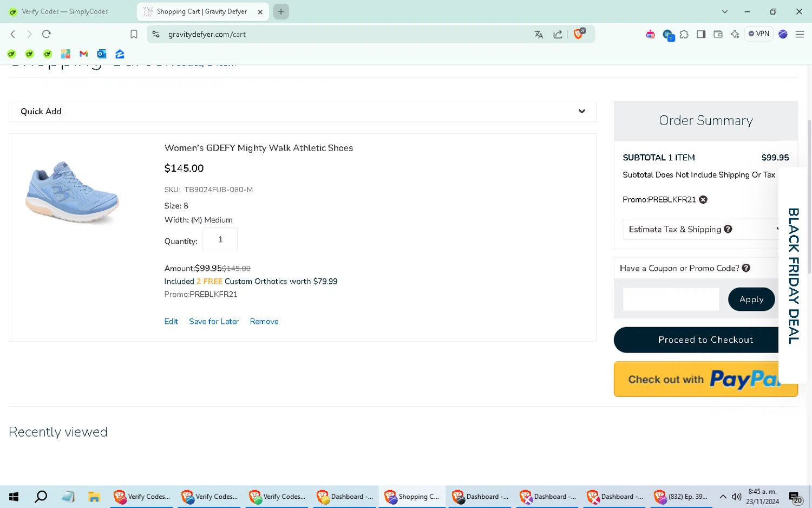This screenshot has width=812, height=508.
Task: Click the translate page icon
Action: tap(539, 34)
